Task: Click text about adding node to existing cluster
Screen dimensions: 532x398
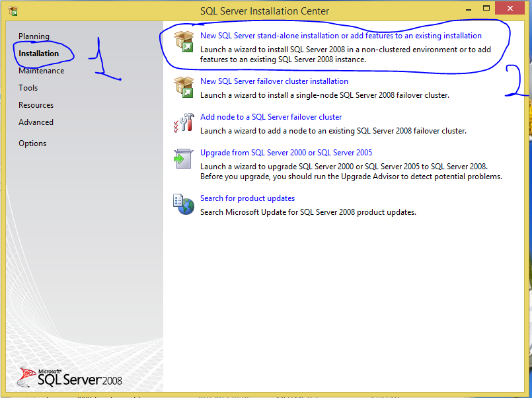Action: [x=333, y=131]
